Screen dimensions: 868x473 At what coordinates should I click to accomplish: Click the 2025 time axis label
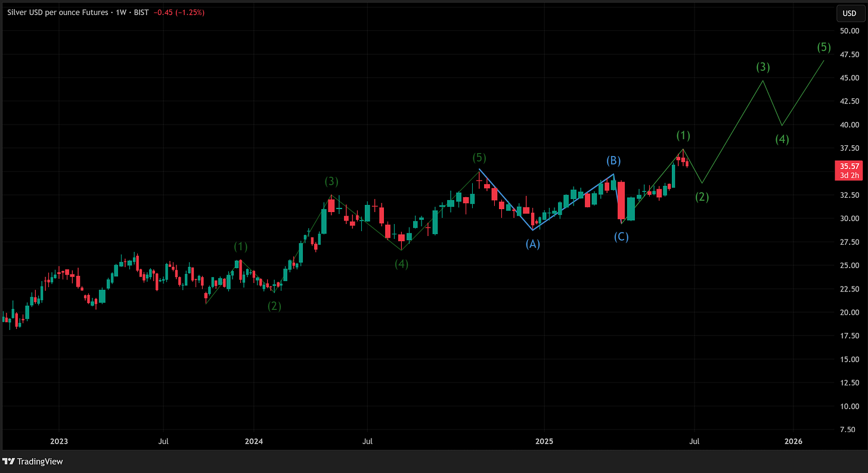coord(544,441)
